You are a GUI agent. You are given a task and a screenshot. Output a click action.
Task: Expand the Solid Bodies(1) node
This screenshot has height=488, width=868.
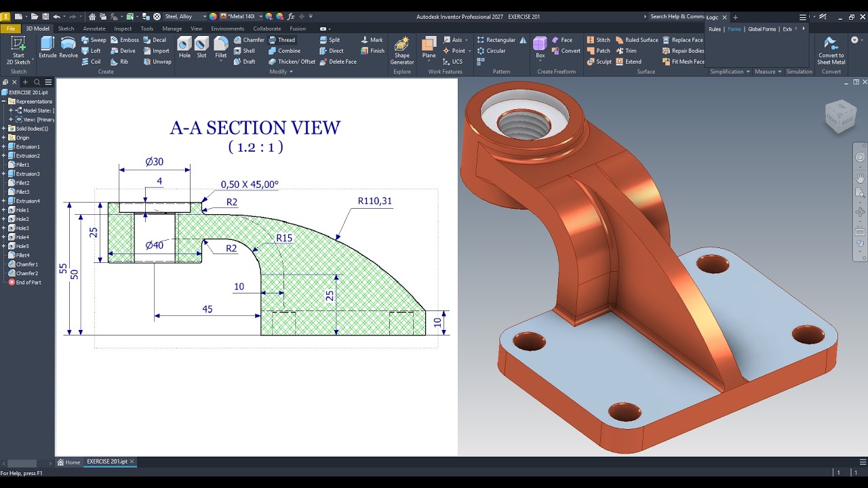pos(4,128)
